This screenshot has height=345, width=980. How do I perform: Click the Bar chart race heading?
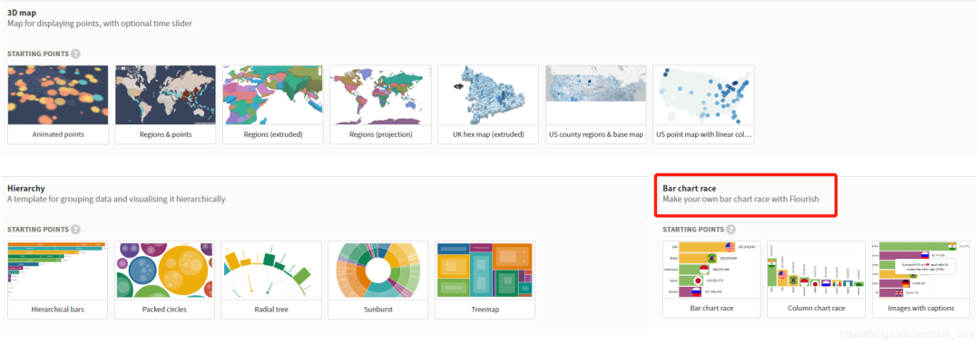click(x=690, y=188)
